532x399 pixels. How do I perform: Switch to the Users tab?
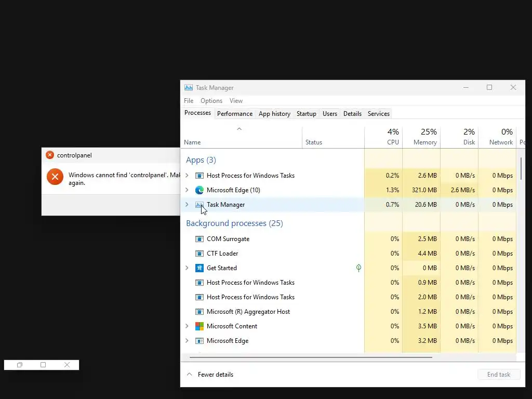(330, 114)
